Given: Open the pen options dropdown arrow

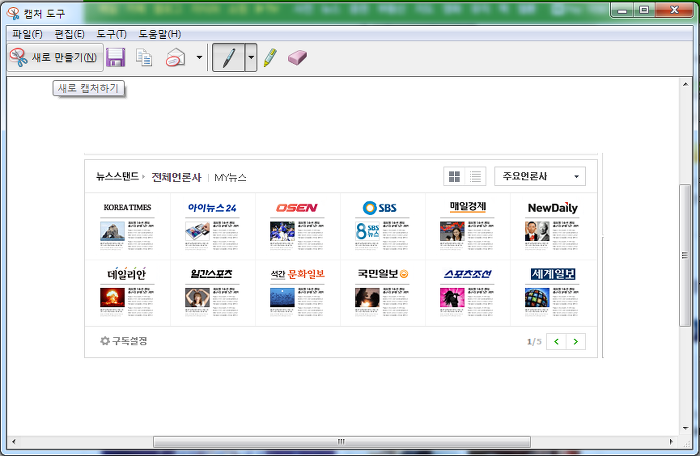Looking at the screenshot, I should [x=251, y=57].
